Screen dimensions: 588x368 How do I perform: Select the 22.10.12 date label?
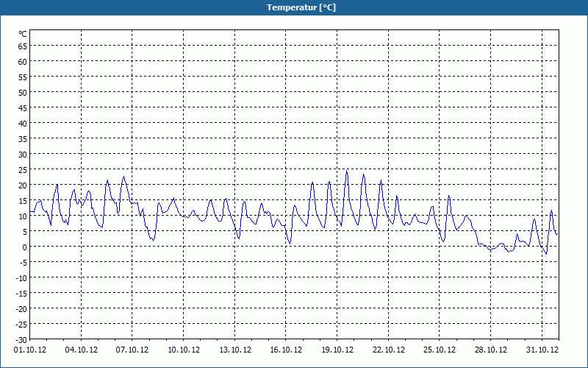tap(389, 350)
